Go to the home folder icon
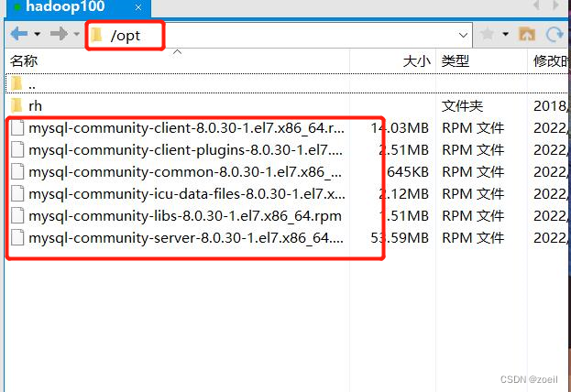 527,34
